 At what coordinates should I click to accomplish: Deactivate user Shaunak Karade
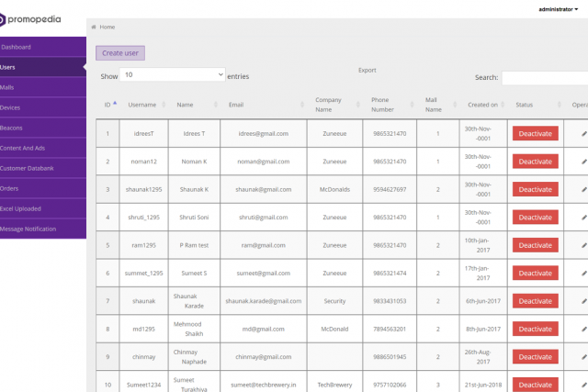[x=535, y=301]
